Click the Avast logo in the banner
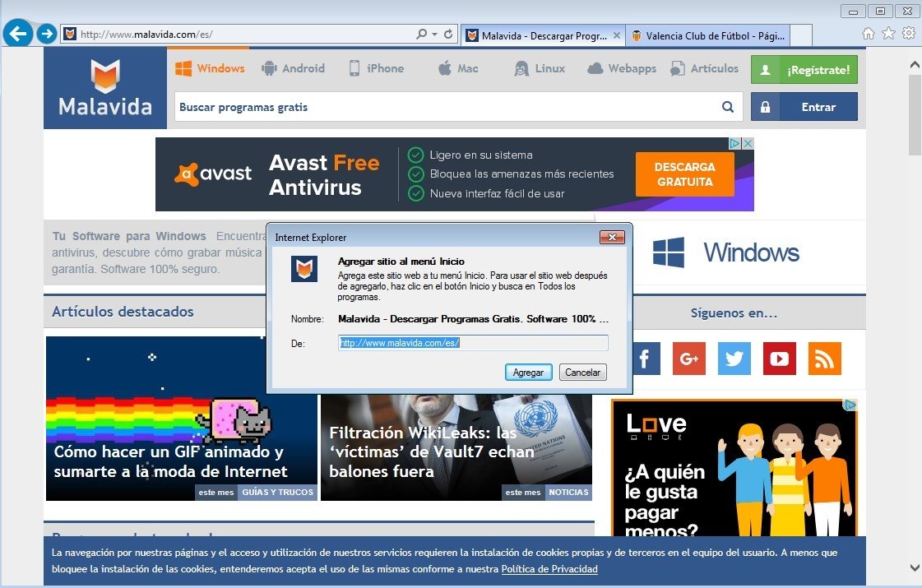The width and height of the screenshot is (922, 588). 213,174
